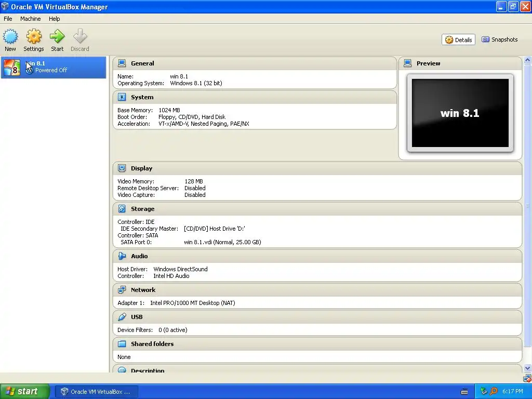Select the win 8.1 Powered Off machine
Image resolution: width=532 pixels, height=399 pixels.
click(54, 67)
